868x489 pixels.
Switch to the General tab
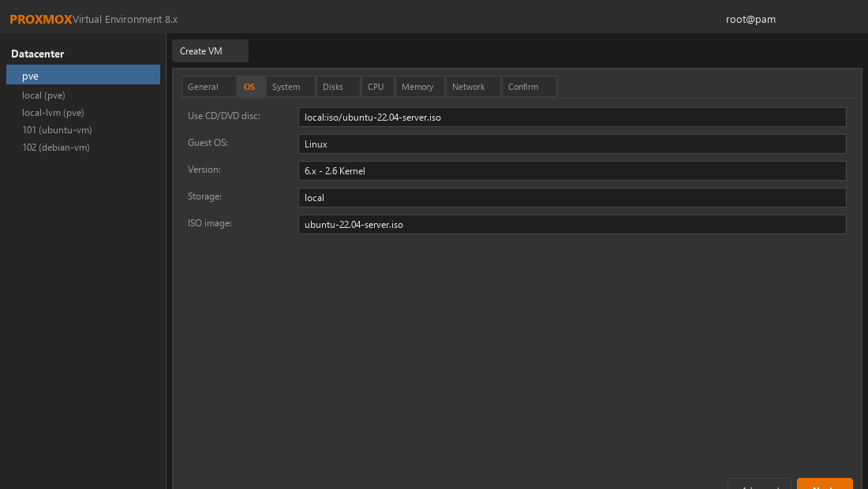click(208, 87)
